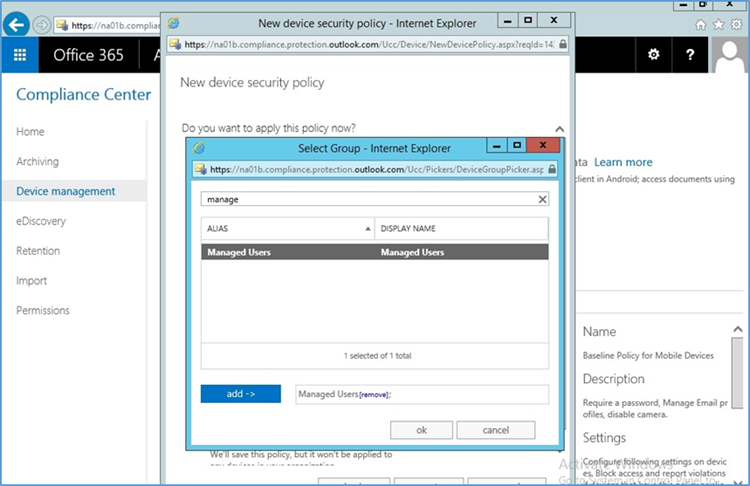Open the browser tools gear icon
Image resolution: width=750 pixels, height=486 pixels.
pyautogui.click(x=737, y=25)
